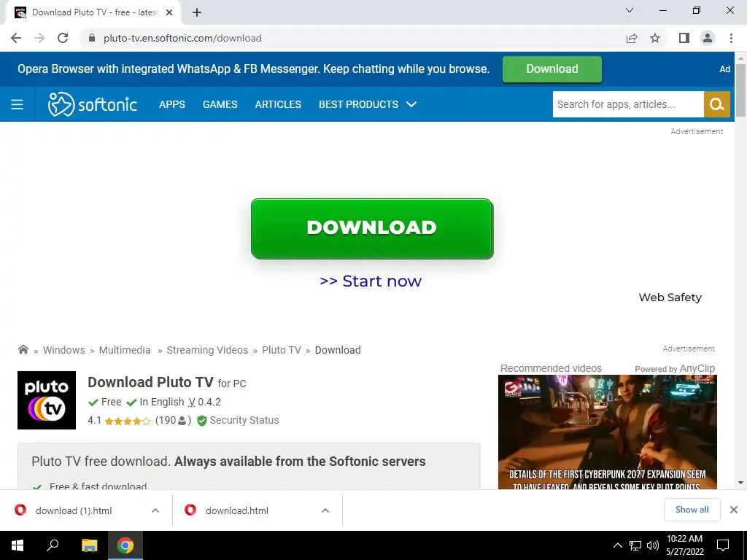Click the Softonic logo

click(x=93, y=104)
